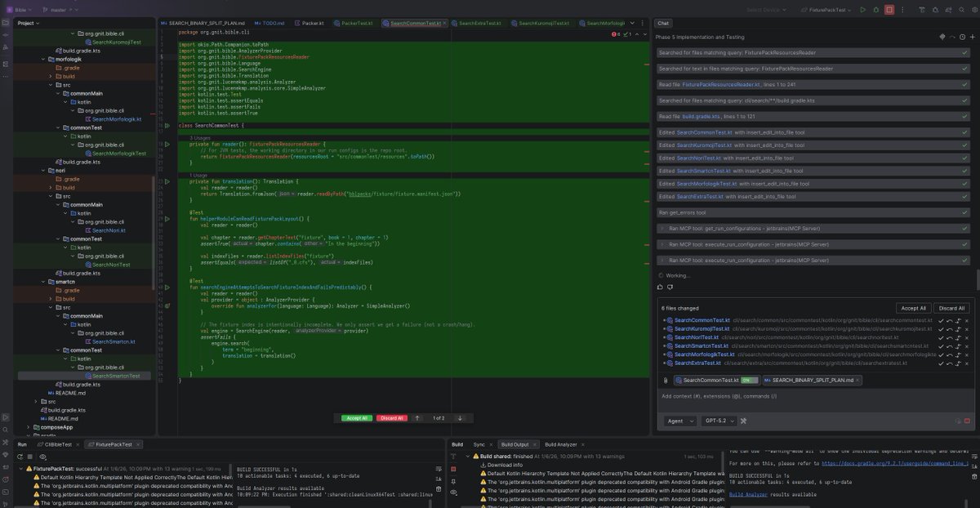Open the GPT-5.2 model dropdown

point(719,421)
